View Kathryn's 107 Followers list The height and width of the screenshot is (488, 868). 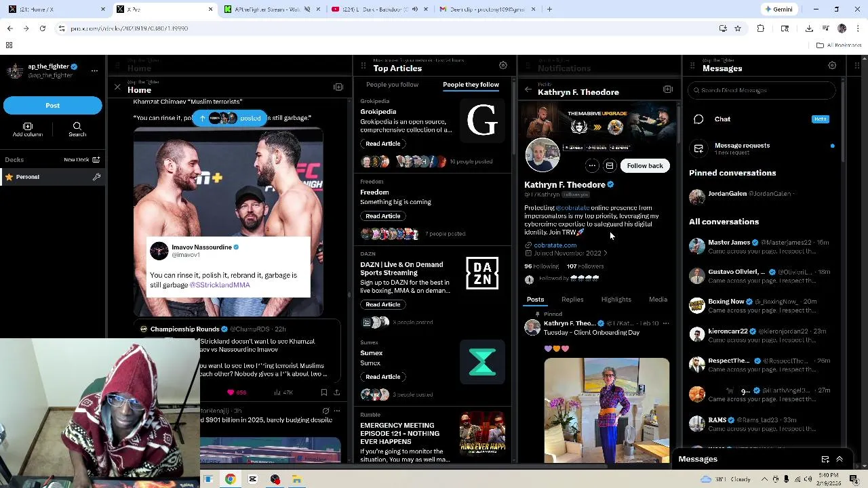point(585,266)
